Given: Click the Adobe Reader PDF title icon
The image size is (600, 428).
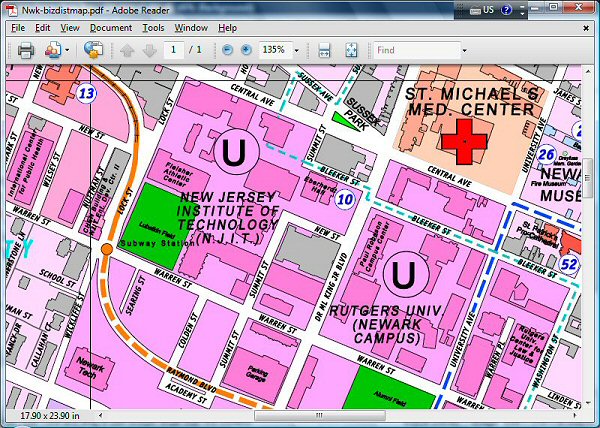Looking at the screenshot, I should click(13, 10).
